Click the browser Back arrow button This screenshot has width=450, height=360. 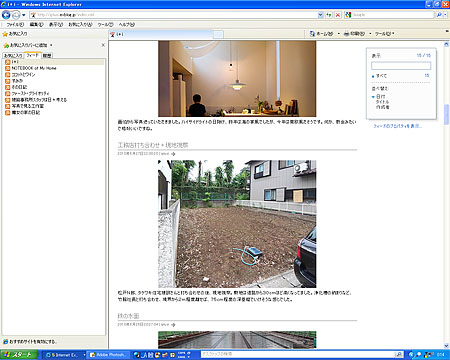[x=6, y=15]
